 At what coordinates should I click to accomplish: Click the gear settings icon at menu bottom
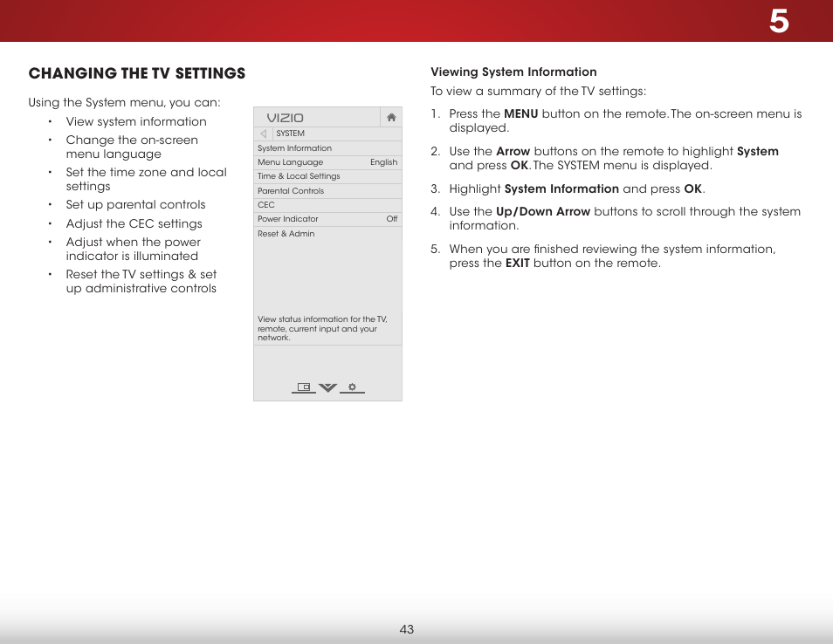(352, 387)
